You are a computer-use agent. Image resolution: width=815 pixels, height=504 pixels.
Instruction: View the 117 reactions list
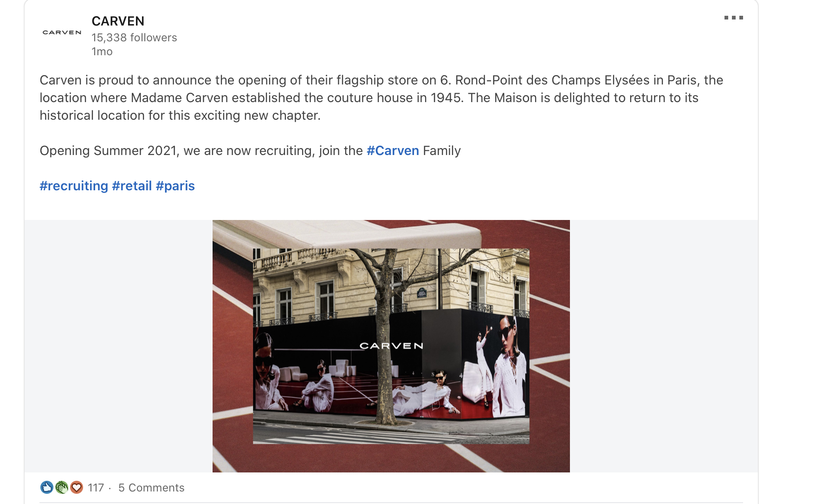[96, 488]
